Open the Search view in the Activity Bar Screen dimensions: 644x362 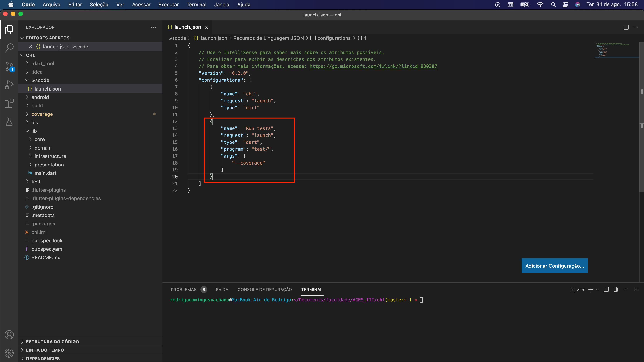pos(9,48)
